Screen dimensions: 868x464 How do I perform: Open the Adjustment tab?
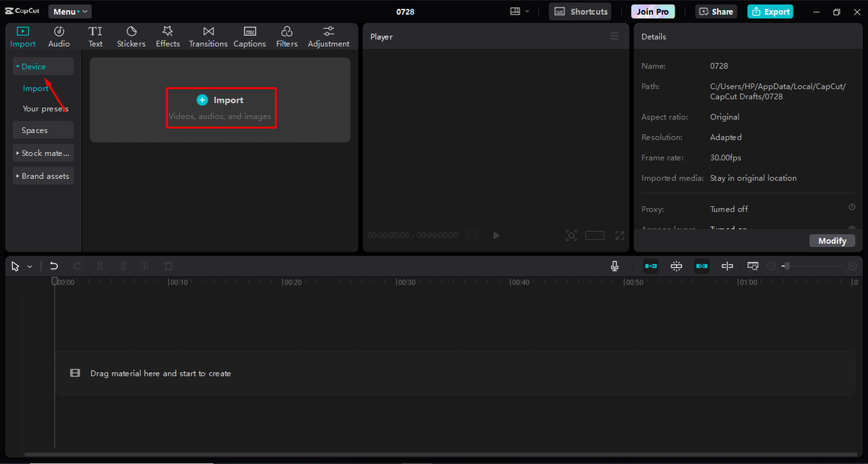click(329, 37)
